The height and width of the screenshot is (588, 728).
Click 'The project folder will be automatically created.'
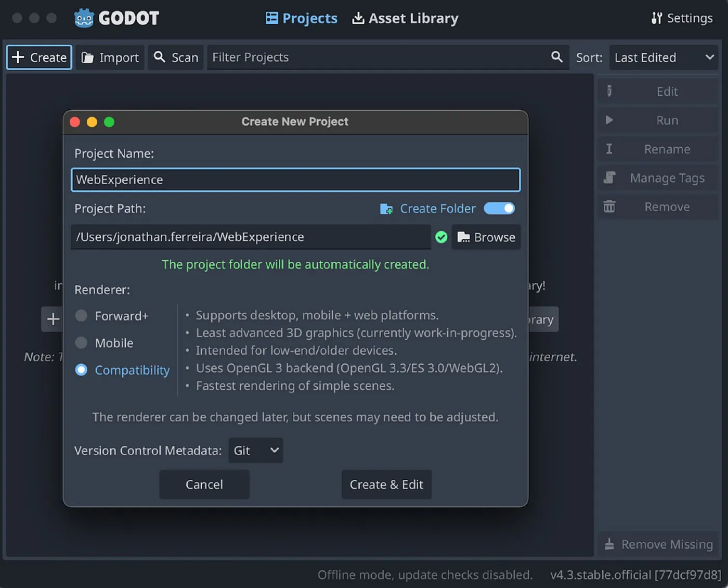click(x=295, y=264)
